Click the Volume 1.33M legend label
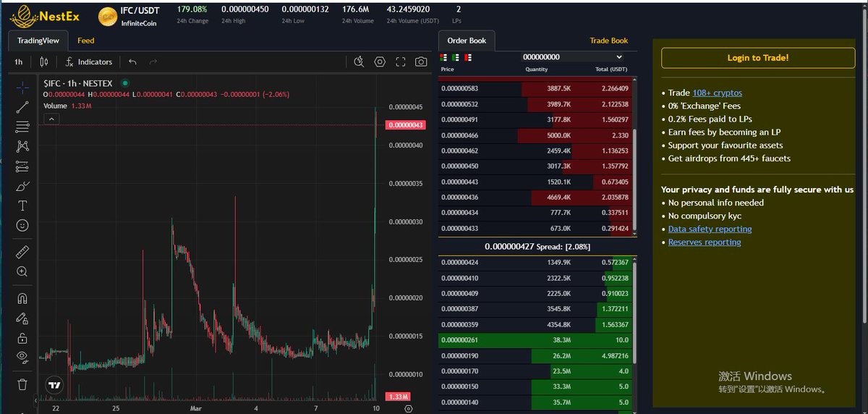 (x=67, y=106)
